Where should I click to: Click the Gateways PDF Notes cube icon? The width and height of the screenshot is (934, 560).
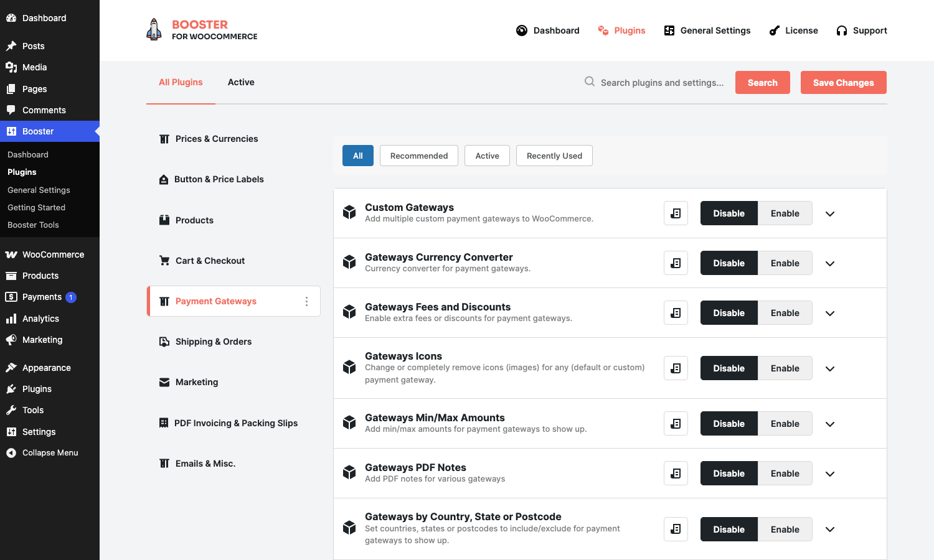(349, 472)
